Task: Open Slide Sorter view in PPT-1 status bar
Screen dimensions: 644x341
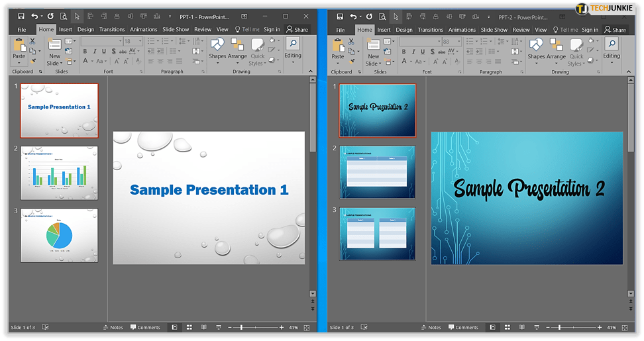Action: (189, 327)
